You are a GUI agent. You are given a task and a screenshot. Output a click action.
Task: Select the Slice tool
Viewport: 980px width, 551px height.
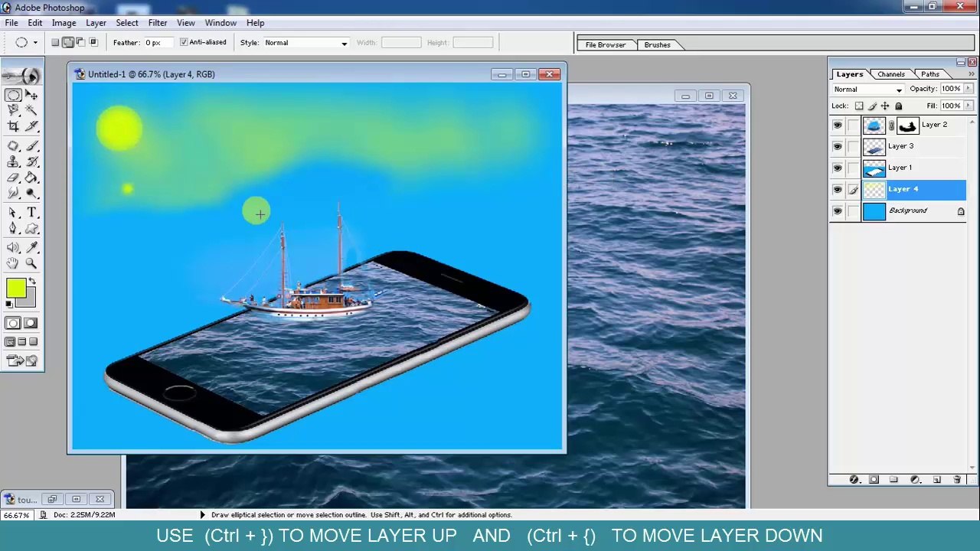31,126
